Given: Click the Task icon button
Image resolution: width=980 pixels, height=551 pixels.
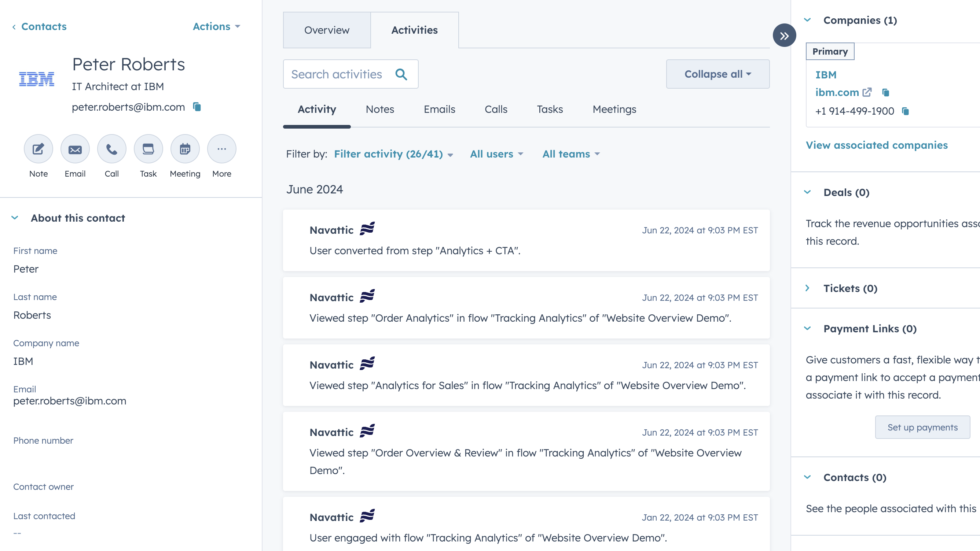Looking at the screenshot, I should 148,149.
